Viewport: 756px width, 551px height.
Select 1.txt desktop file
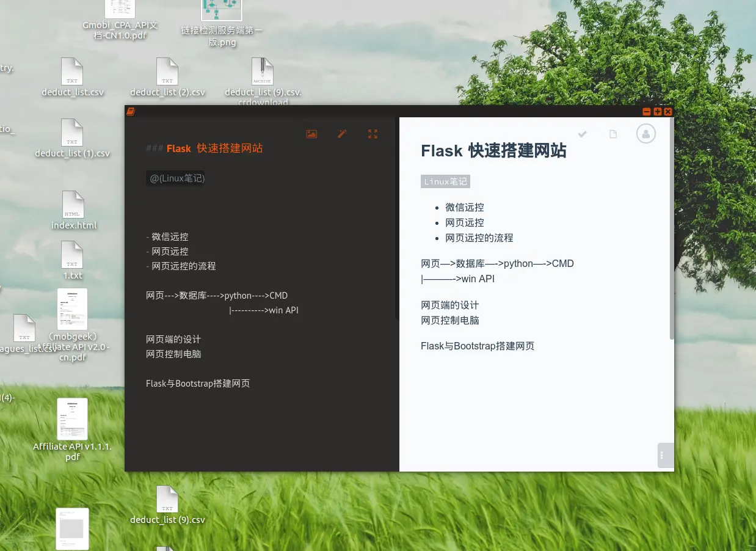(73, 260)
